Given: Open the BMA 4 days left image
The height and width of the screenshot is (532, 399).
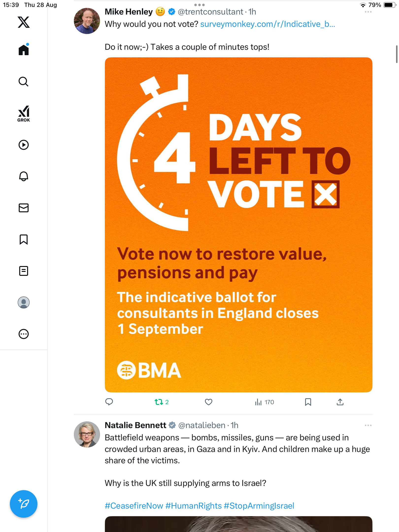Looking at the screenshot, I should (238, 225).
